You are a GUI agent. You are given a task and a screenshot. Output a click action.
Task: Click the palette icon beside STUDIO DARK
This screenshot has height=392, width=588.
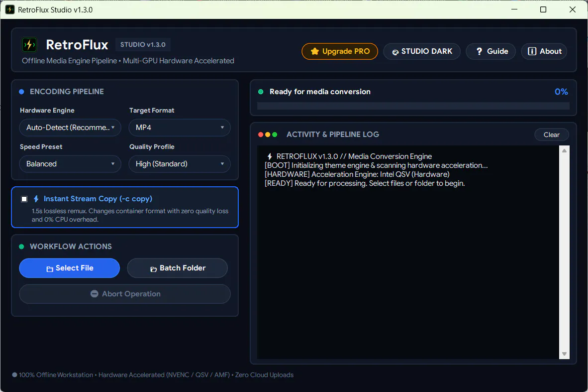tap(395, 52)
